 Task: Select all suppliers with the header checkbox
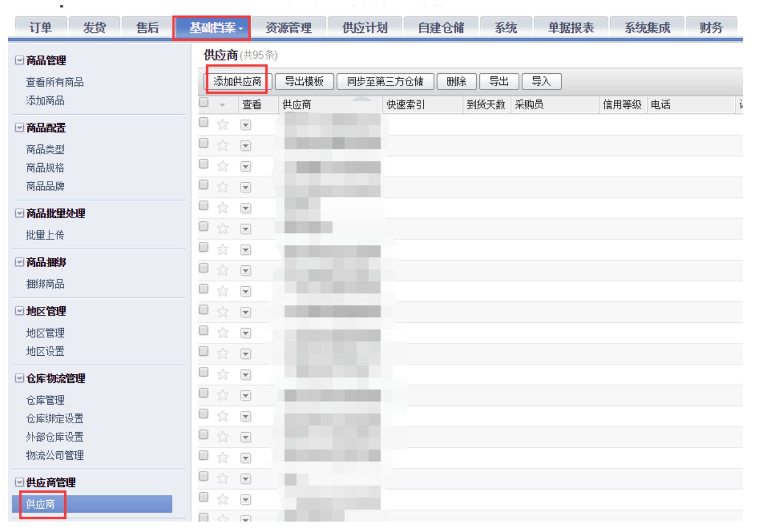(203, 102)
